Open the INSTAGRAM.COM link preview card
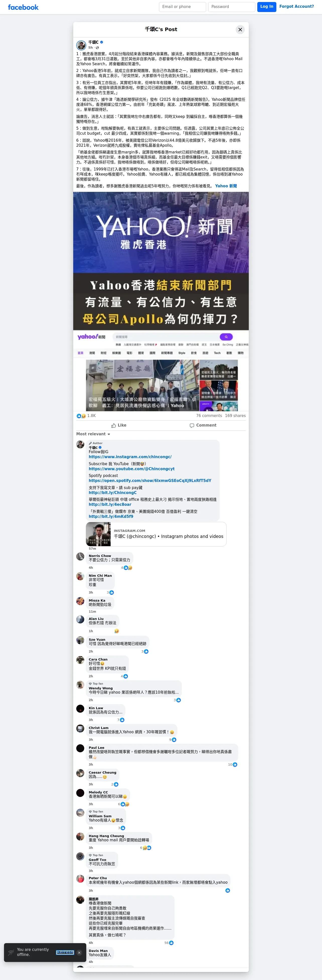Screen dimensions: 322x980 156,534
